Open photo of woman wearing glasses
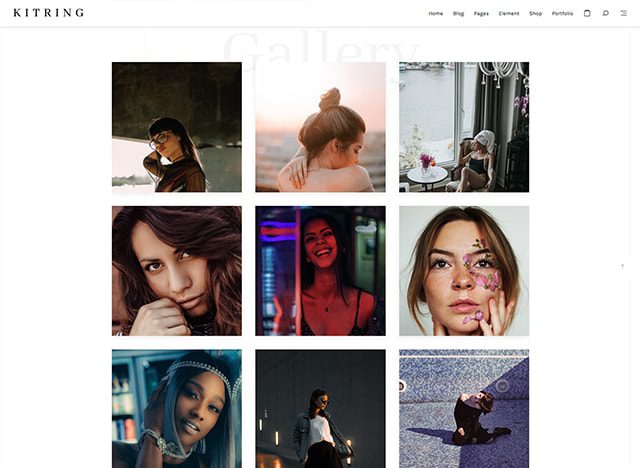The width and height of the screenshot is (640, 468). (177, 127)
